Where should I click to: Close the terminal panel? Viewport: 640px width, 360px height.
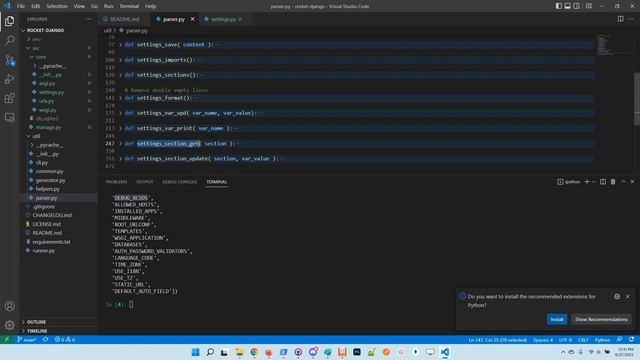632,182
